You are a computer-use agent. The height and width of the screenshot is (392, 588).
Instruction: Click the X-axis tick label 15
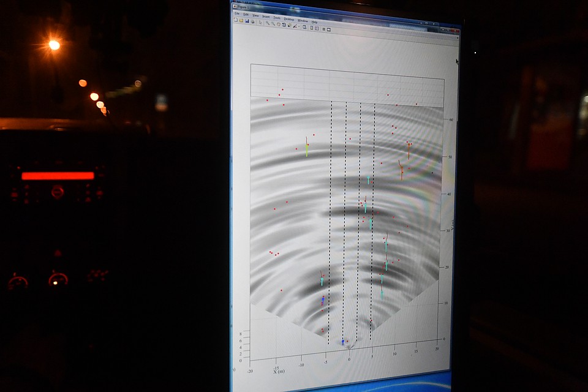tap(416, 352)
